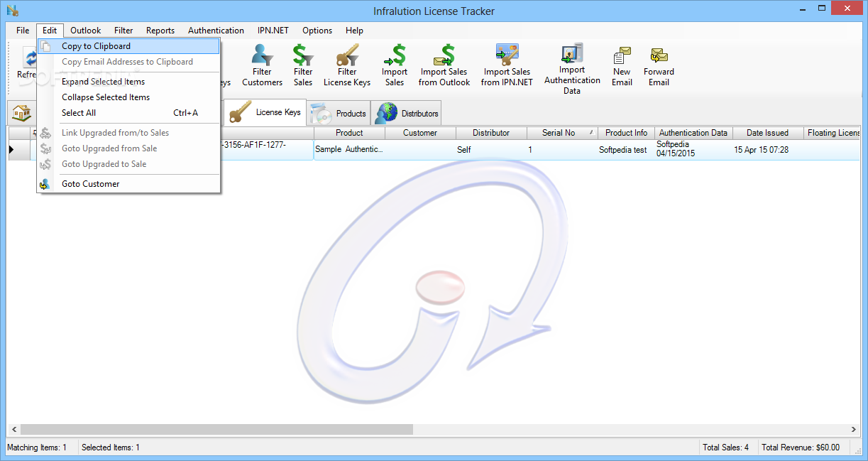Sort by Customer column header
The width and height of the screenshot is (868, 461).
pos(420,133)
